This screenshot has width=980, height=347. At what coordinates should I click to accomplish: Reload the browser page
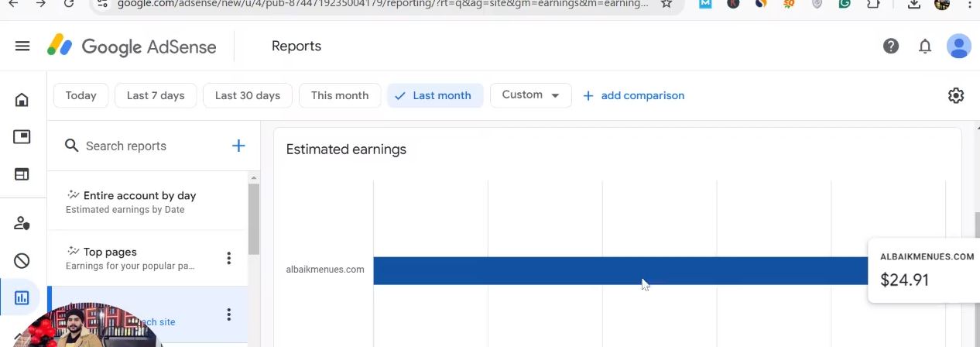coord(69,3)
